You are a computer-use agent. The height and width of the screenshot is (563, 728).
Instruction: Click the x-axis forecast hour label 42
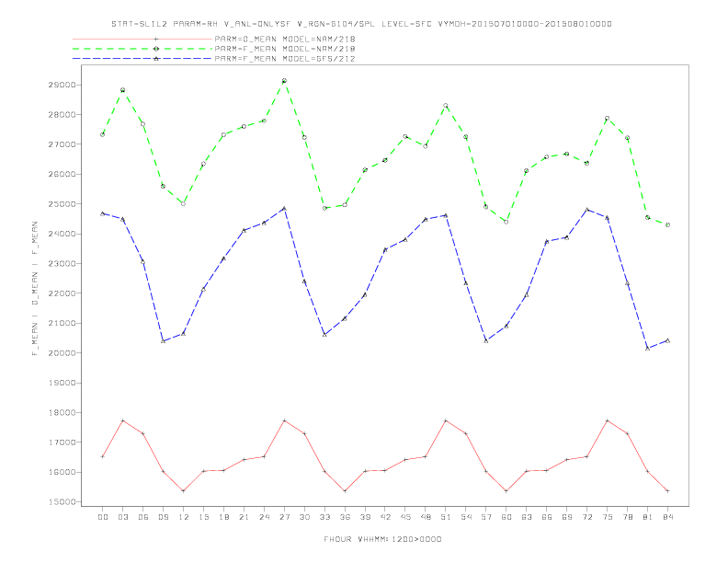pos(385,517)
